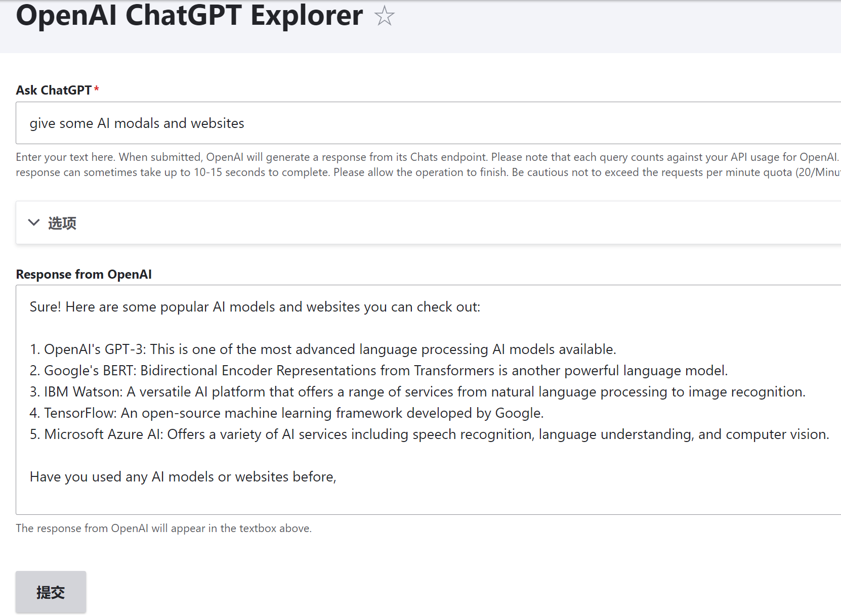Star the OpenAI ChatGPT Explorer page as favorite
This screenshot has height=616, width=841.
pos(384,16)
